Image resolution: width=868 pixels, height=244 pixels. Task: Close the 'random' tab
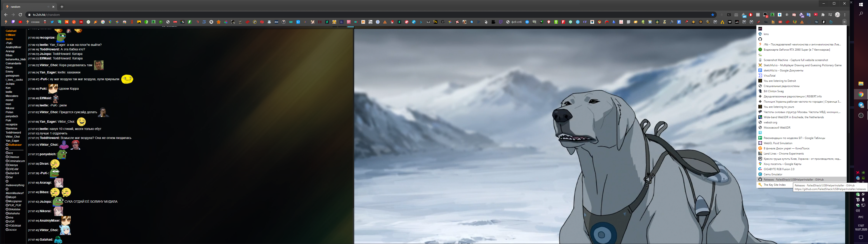pyautogui.click(x=53, y=7)
